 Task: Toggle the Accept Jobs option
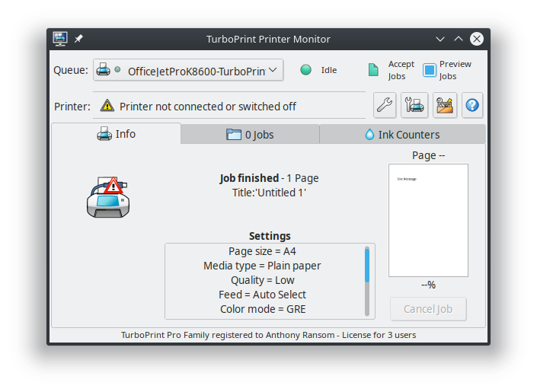pos(373,70)
